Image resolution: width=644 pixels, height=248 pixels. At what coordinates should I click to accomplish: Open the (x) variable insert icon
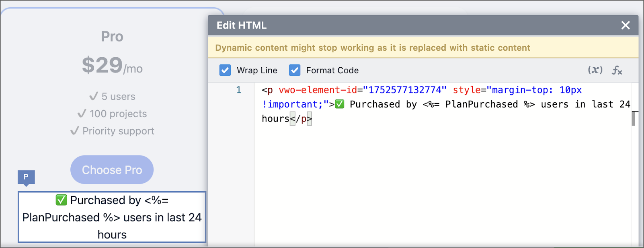[595, 70]
